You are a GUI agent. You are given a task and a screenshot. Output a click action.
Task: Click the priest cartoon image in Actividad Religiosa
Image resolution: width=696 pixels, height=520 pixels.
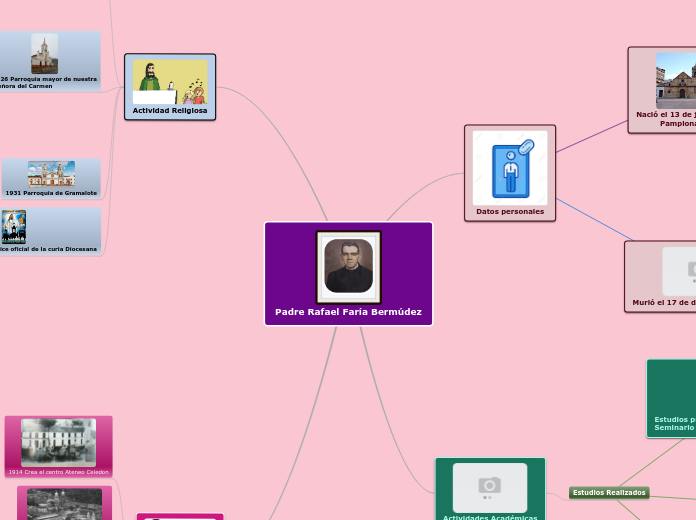[170, 82]
